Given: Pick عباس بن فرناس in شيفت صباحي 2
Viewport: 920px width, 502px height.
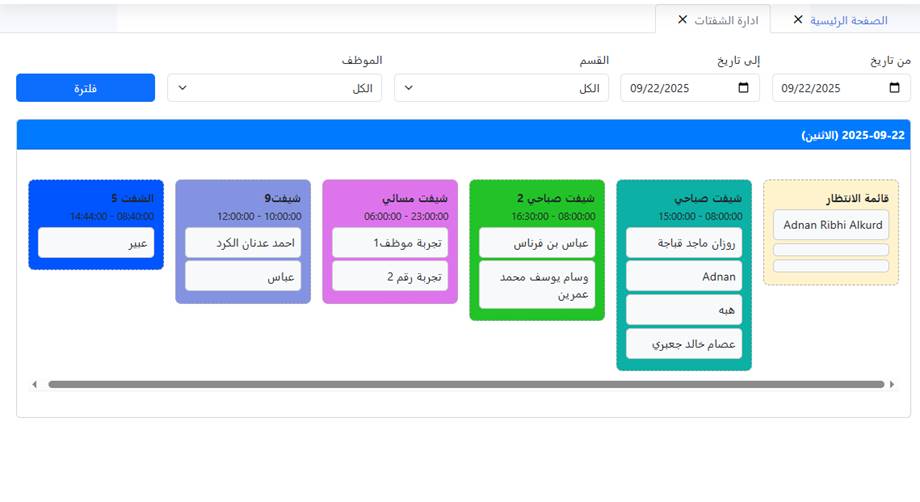Looking at the screenshot, I should (537, 243).
